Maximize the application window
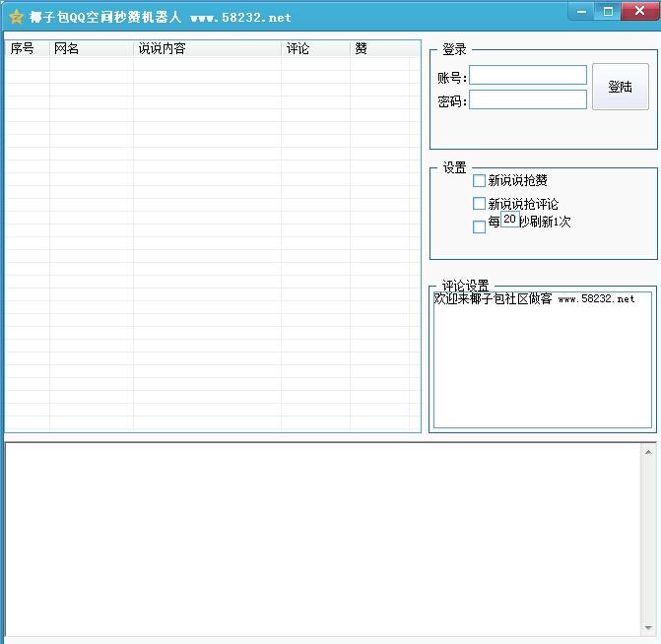The width and height of the screenshot is (661, 644). (608, 11)
